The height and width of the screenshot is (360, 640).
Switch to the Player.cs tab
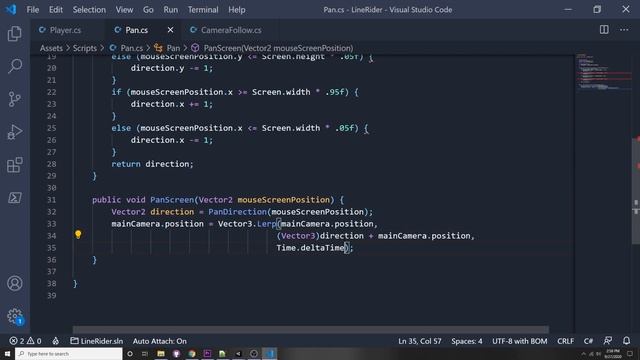pyautogui.click(x=65, y=30)
